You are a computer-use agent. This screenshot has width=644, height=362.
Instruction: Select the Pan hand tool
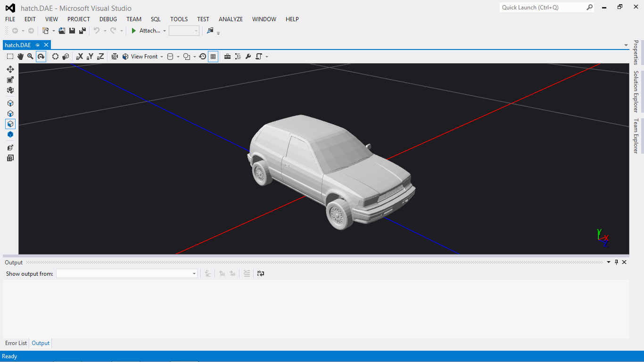[20, 57]
